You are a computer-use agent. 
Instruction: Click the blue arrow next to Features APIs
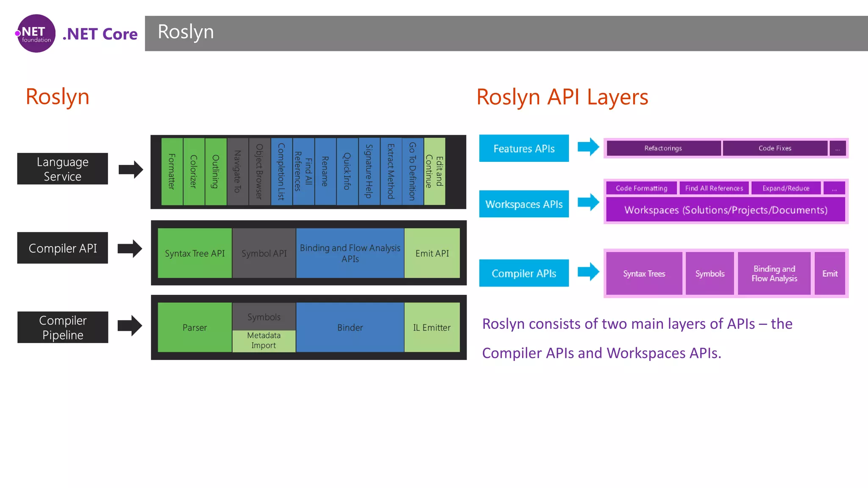(588, 147)
